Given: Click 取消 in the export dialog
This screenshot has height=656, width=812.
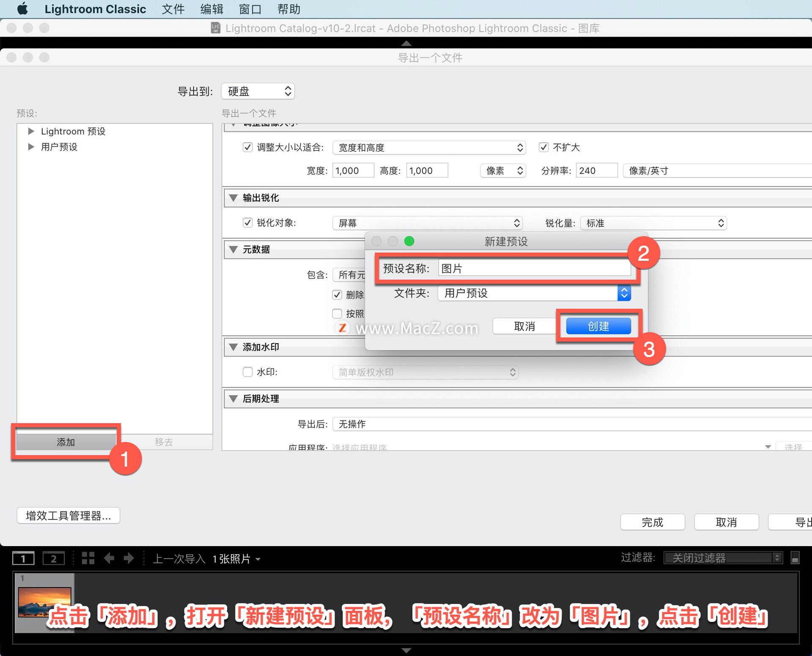Looking at the screenshot, I should [727, 522].
